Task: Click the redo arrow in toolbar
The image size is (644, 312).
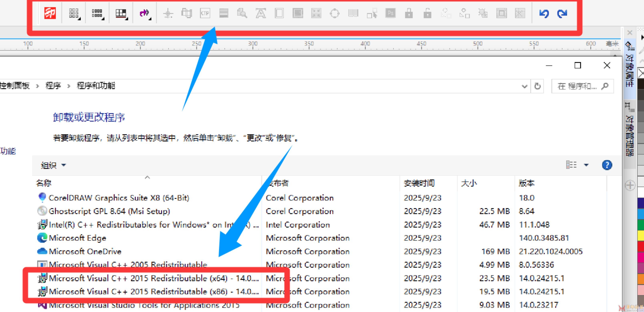Action: pyautogui.click(x=562, y=13)
